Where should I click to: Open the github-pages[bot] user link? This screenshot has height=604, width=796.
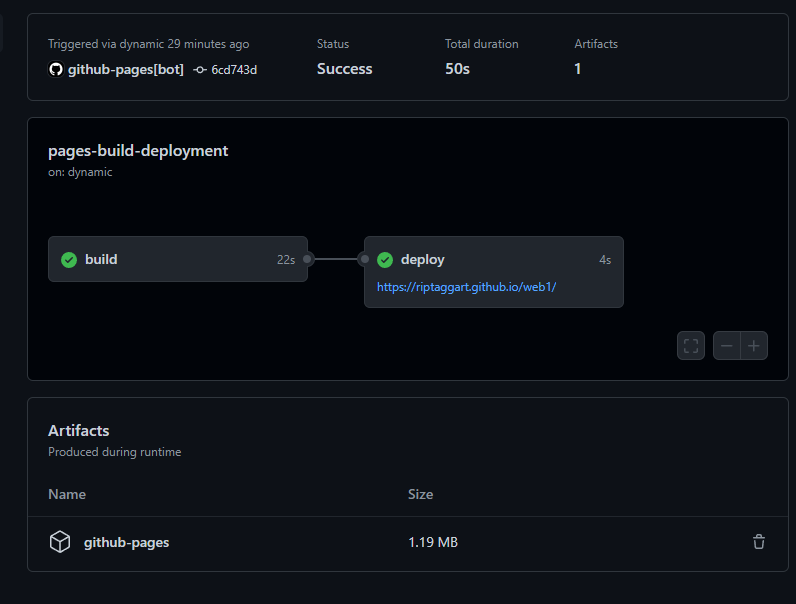pos(126,69)
